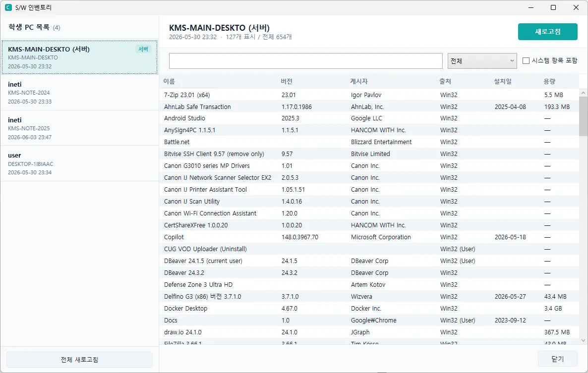Toggle the 시스템 항목 포함 checkbox

pos(526,60)
